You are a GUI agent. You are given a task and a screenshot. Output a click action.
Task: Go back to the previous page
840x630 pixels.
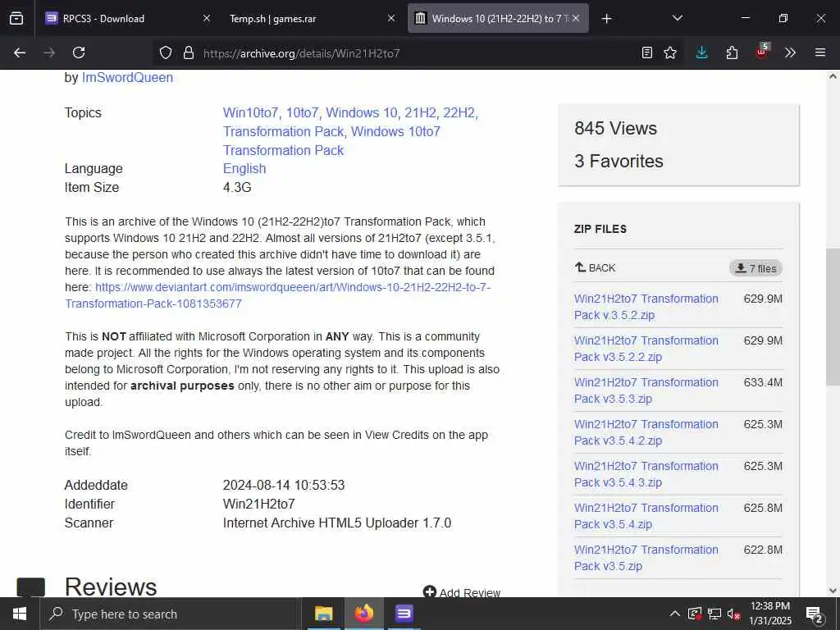pyautogui.click(x=20, y=52)
